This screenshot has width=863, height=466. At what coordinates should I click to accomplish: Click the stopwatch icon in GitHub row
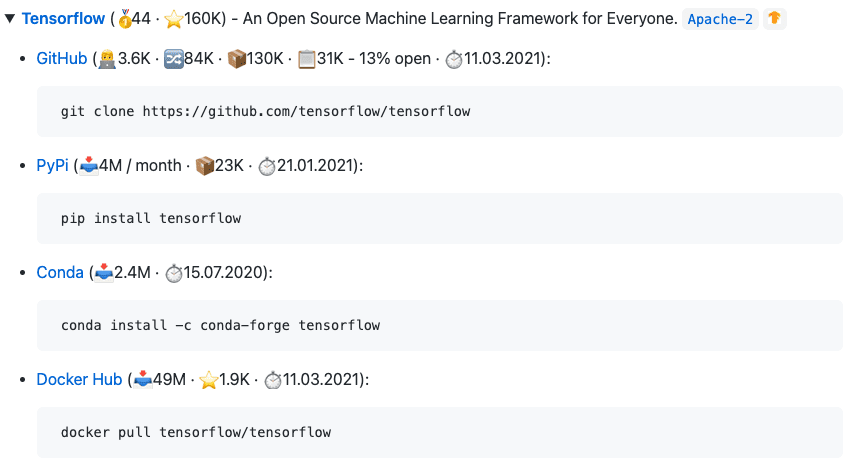coord(454,59)
